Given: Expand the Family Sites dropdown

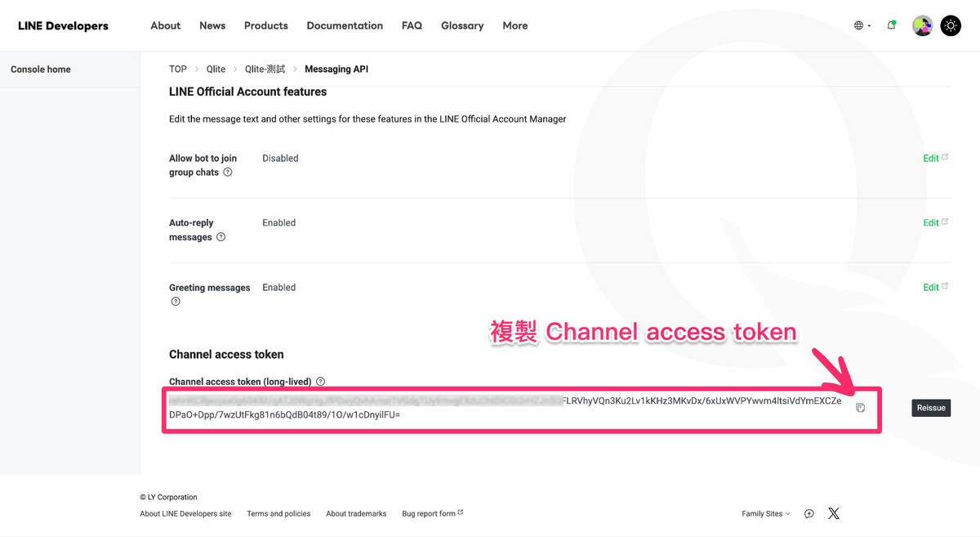Looking at the screenshot, I should click(766, 514).
